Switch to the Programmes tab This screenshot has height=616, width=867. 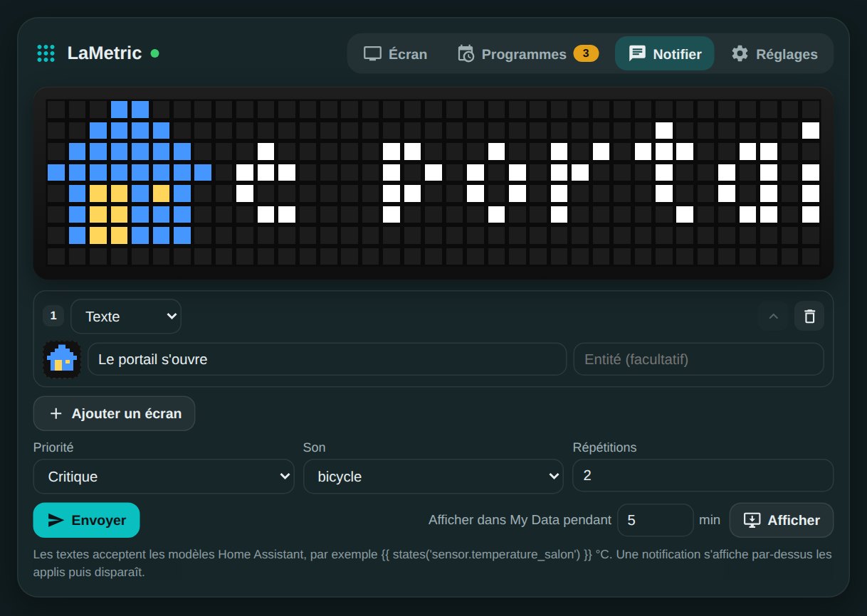click(527, 54)
